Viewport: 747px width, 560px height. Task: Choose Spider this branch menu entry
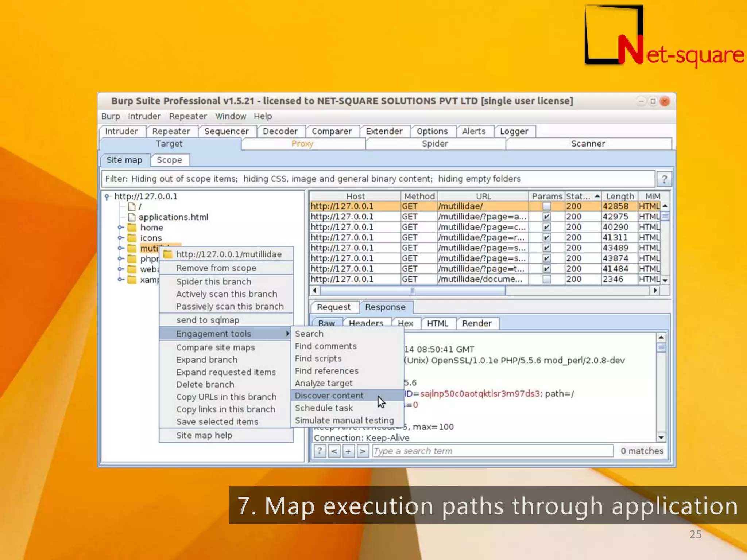[213, 281]
